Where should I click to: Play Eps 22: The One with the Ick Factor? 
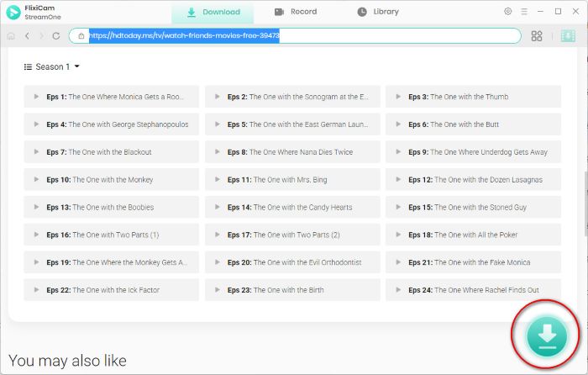click(x=112, y=290)
